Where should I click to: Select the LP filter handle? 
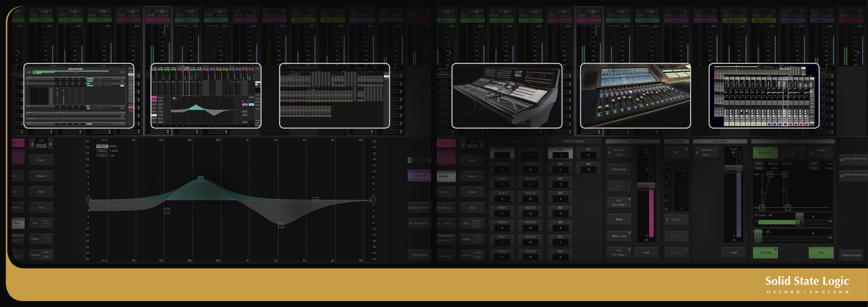pyautogui.click(x=372, y=200)
